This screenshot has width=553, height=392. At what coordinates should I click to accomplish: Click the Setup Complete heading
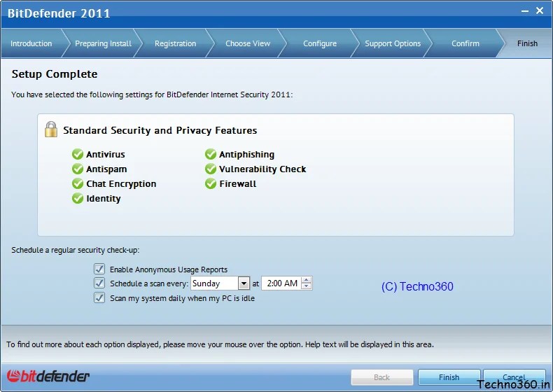[55, 74]
